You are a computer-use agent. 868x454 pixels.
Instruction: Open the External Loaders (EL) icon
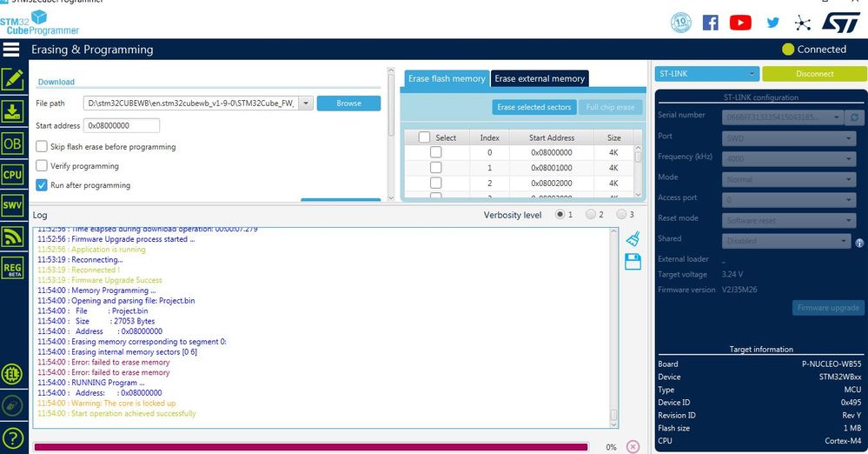tap(12, 374)
